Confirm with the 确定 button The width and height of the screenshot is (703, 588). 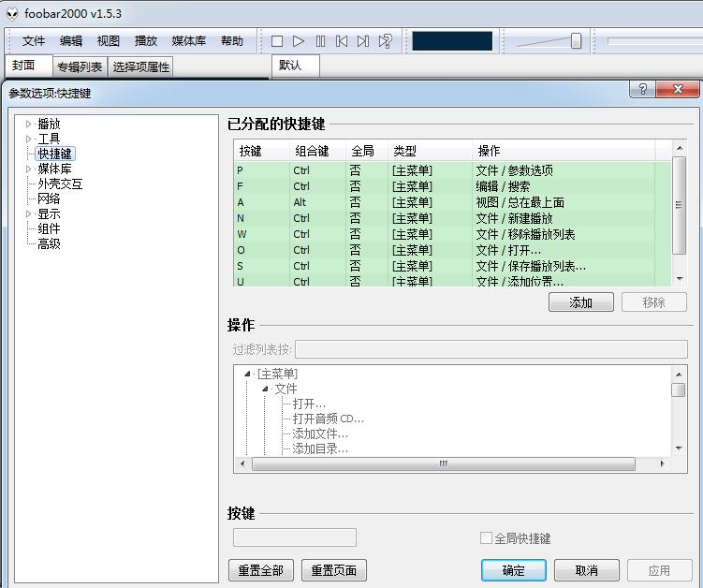[x=513, y=570]
